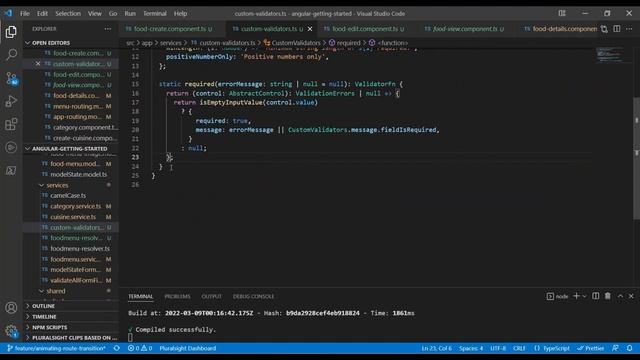The image size is (640, 360).
Task: Split the terminal panel
Action: pos(596,296)
